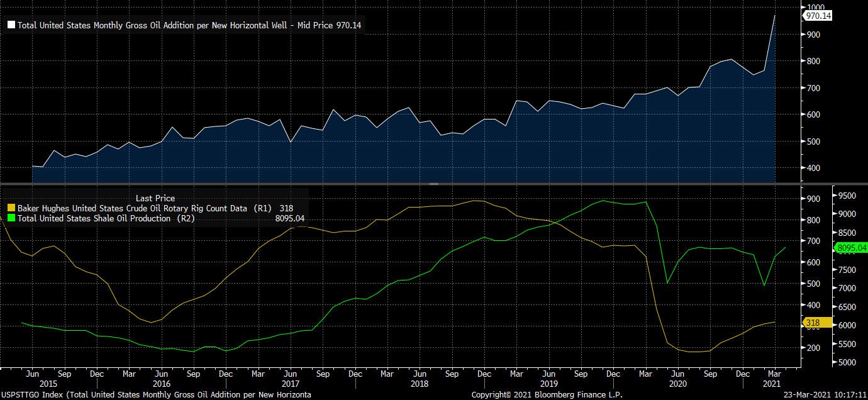Click the green Shale Oil Production swatch
This screenshot has height=400, width=868.
tap(11, 218)
